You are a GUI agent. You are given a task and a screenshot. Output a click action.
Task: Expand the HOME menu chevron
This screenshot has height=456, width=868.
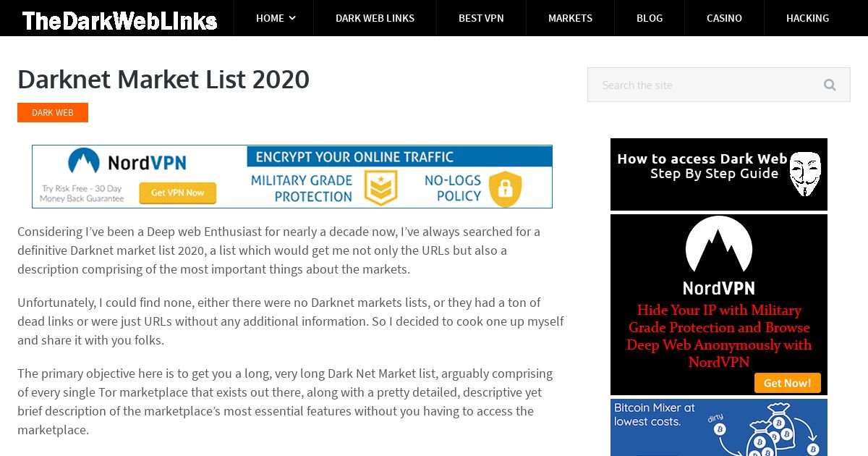tap(292, 18)
